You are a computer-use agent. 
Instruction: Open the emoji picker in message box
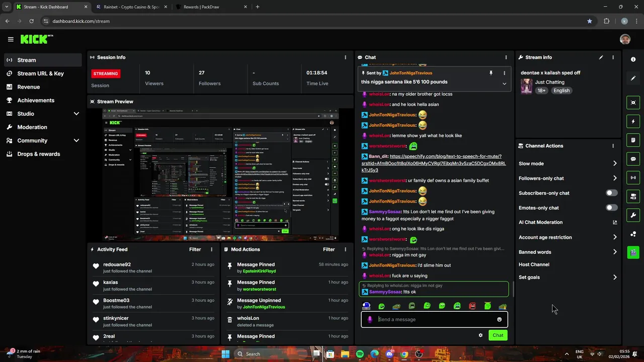pyautogui.click(x=499, y=319)
